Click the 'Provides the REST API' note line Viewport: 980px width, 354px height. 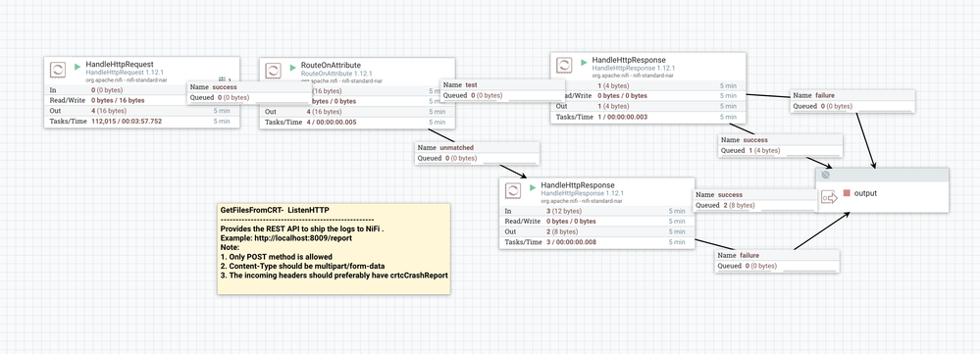click(x=302, y=229)
